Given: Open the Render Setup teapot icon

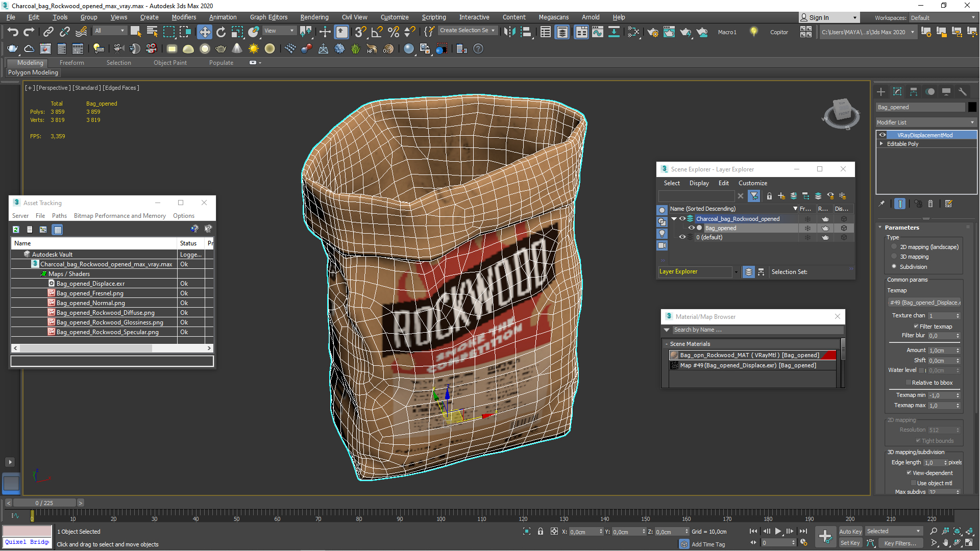Looking at the screenshot, I should click(x=652, y=32).
